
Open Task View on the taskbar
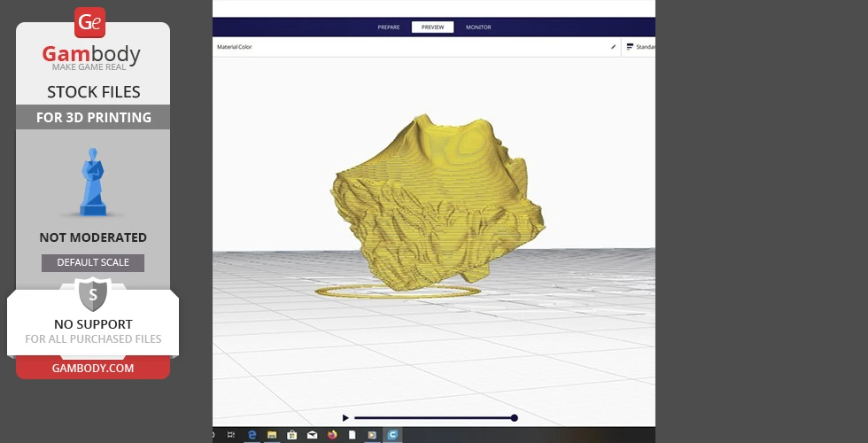click(x=231, y=435)
